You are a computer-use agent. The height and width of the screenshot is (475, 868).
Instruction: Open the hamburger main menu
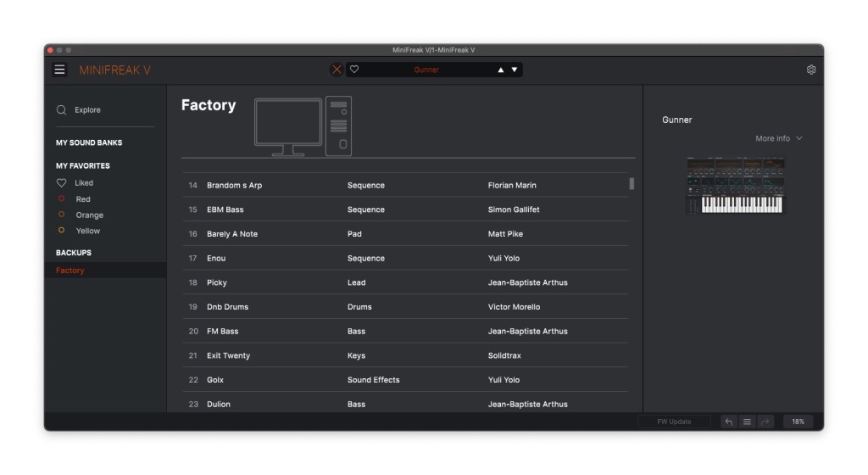coord(60,70)
